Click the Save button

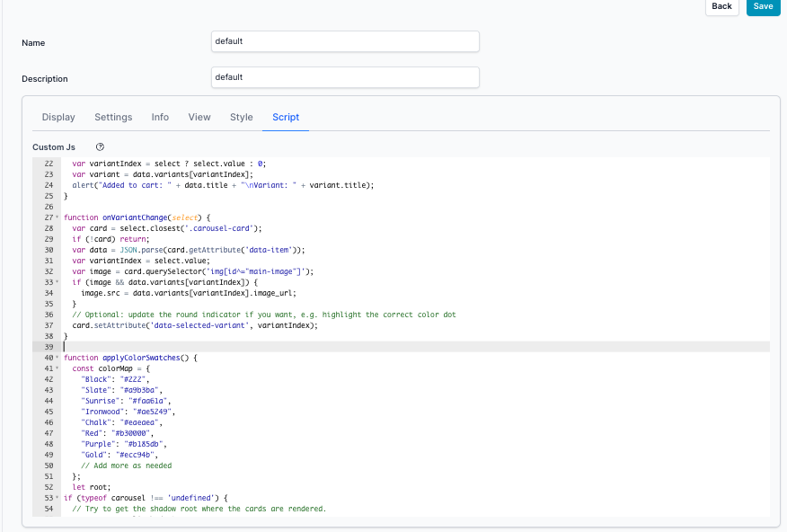click(x=763, y=6)
